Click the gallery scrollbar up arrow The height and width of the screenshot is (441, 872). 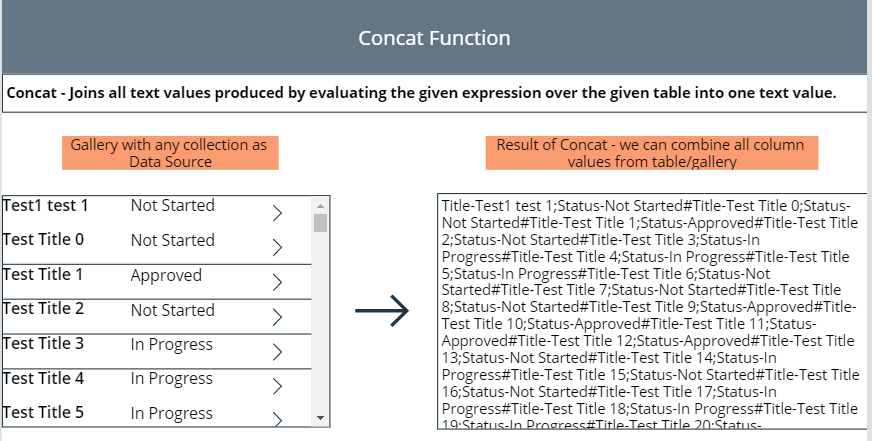(x=320, y=203)
